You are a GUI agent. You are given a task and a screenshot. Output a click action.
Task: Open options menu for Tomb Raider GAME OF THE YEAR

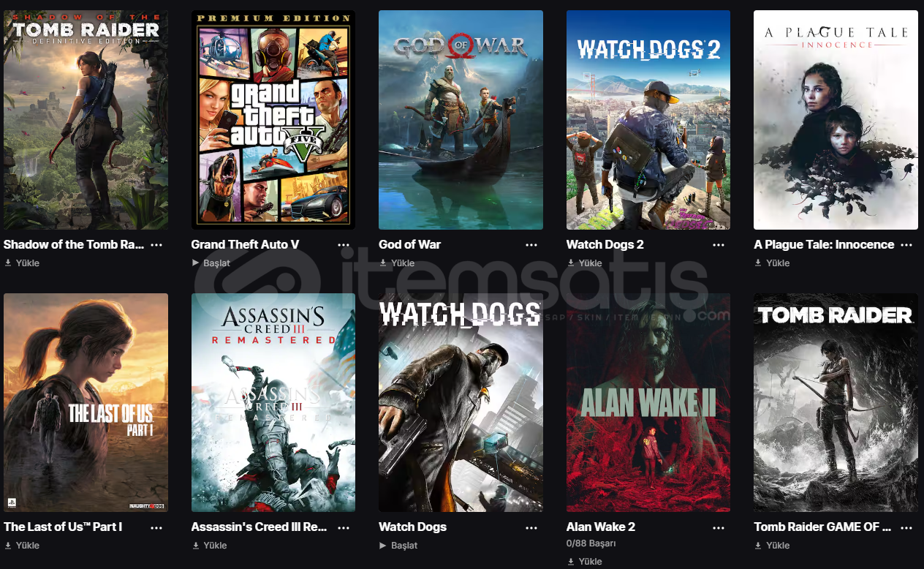click(906, 527)
